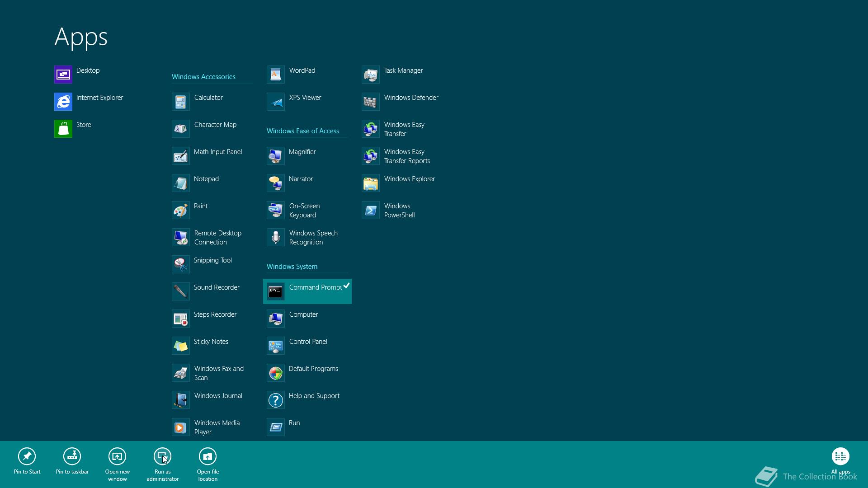Click Open new window button
The width and height of the screenshot is (868, 488).
coord(118,465)
